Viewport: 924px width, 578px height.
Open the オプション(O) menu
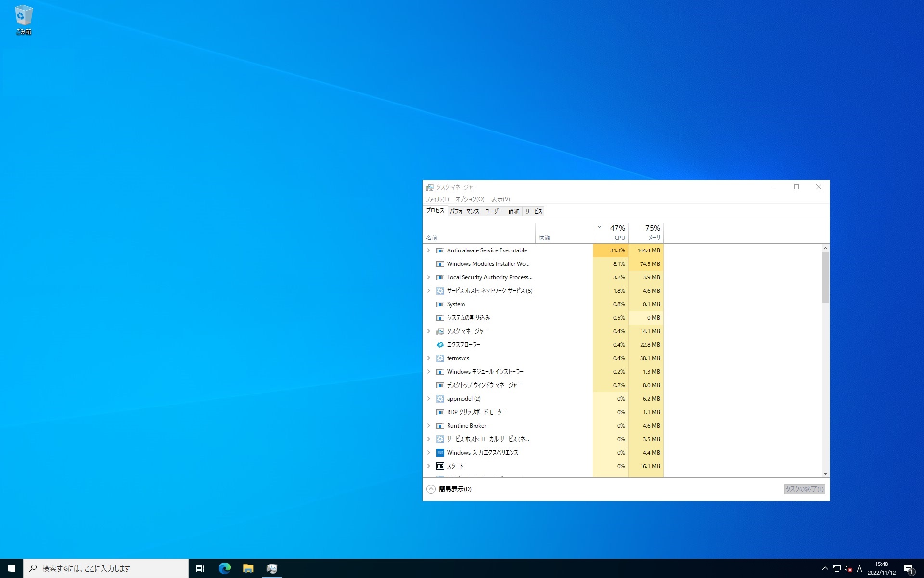470,199
